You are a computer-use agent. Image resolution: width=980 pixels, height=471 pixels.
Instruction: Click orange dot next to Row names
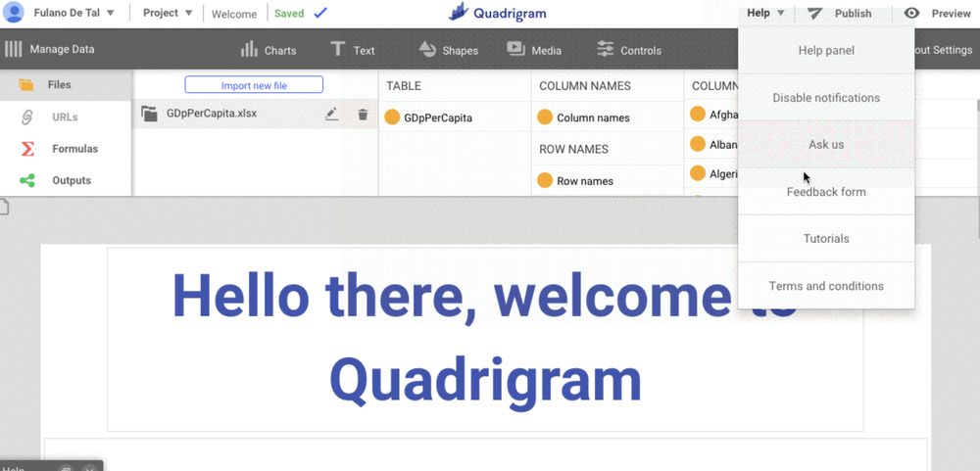coord(545,180)
